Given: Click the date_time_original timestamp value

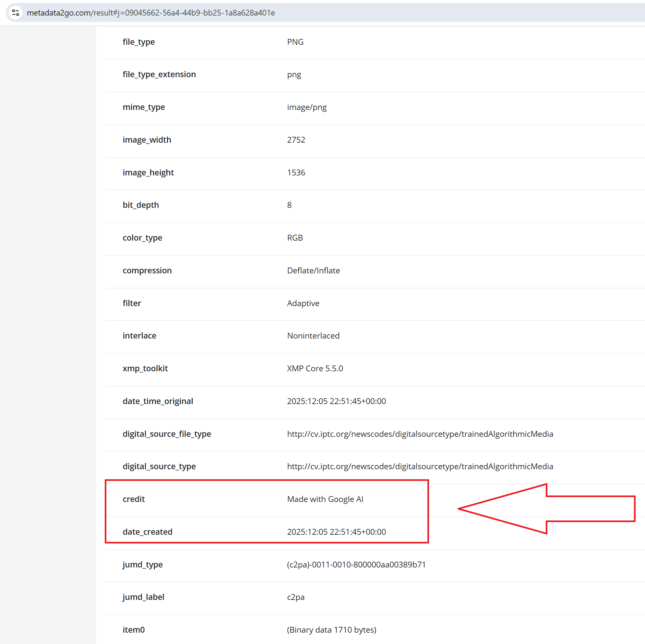Looking at the screenshot, I should click(x=336, y=401).
